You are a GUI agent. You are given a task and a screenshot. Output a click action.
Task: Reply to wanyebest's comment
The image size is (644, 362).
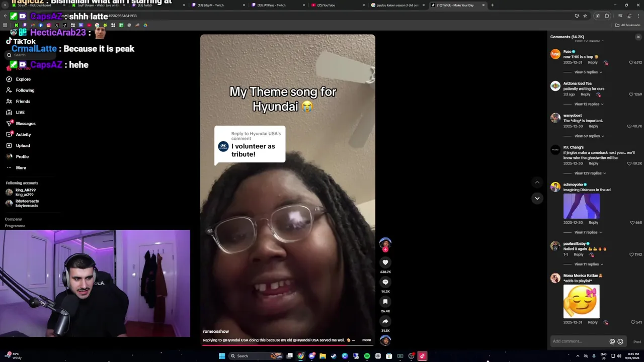tap(593, 126)
